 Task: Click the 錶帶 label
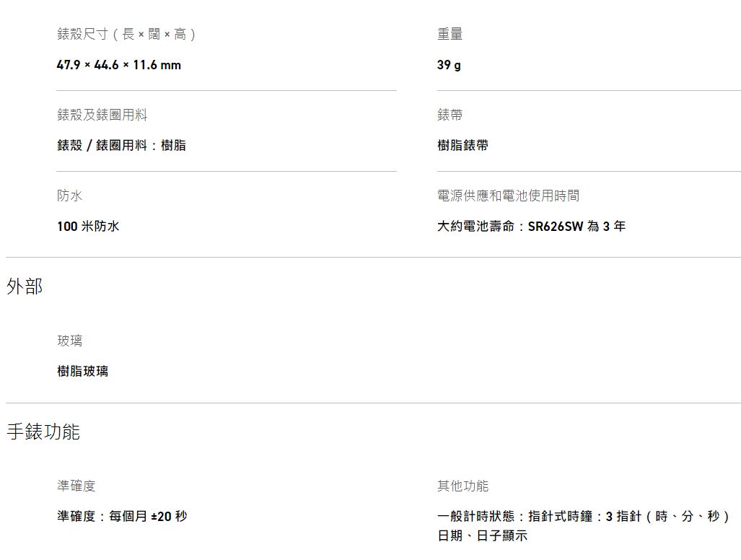pos(450,114)
